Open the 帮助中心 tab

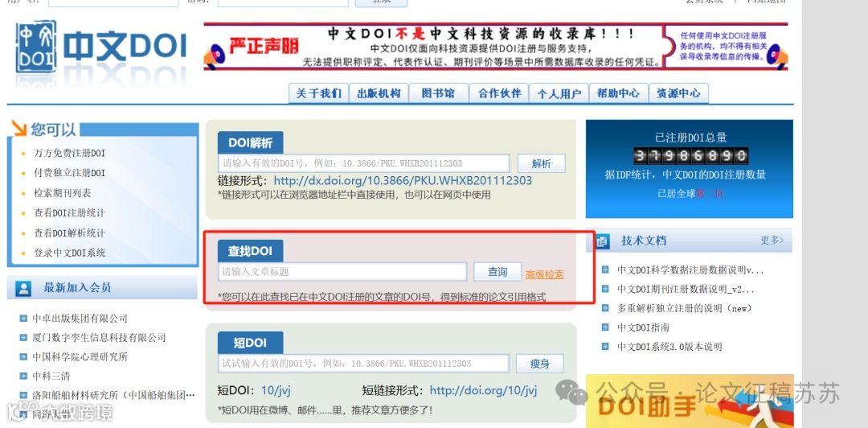pyautogui.click(x=618, y=93)
